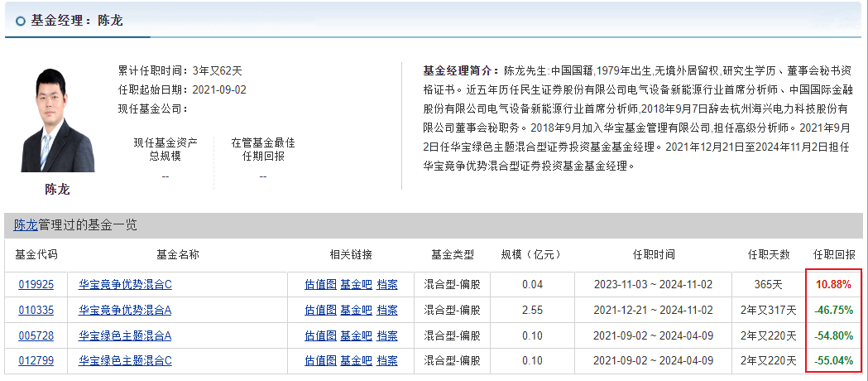Click the portrait photo of 陈龙

(57, 121)
